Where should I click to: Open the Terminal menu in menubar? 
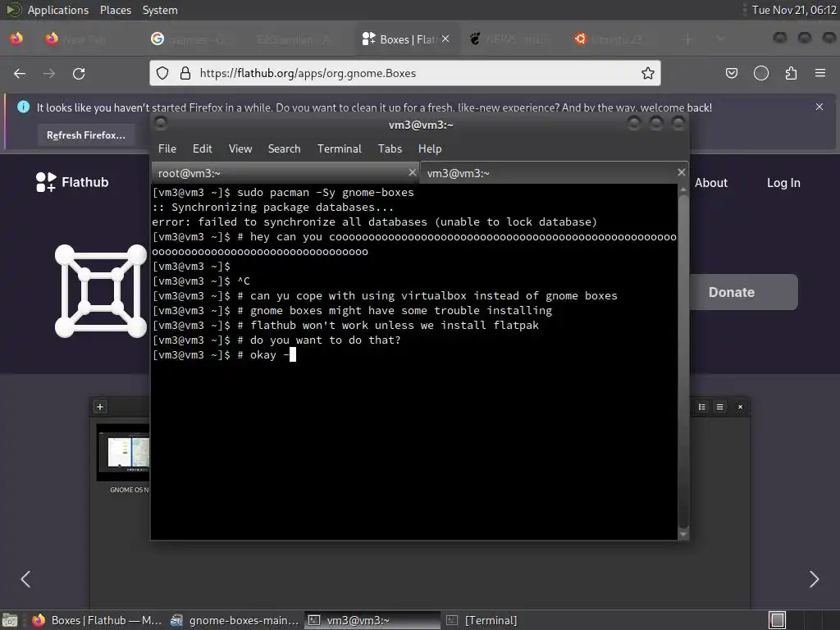[339, 149]
